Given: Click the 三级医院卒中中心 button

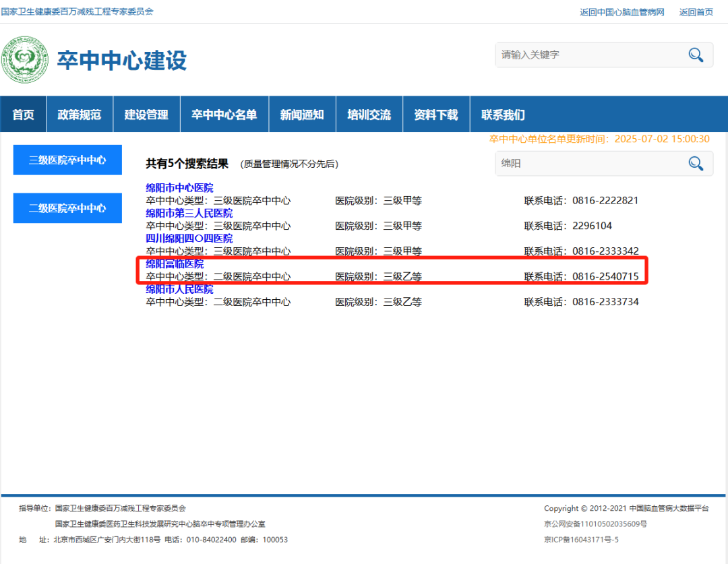Looking at the screenshot, I should (68, 160).
